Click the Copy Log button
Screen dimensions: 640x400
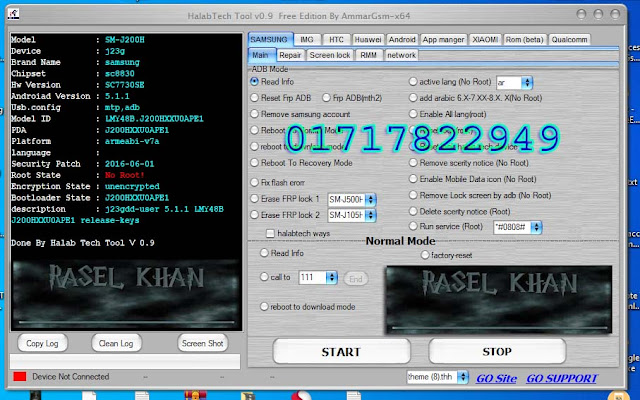tap(42, 343)
